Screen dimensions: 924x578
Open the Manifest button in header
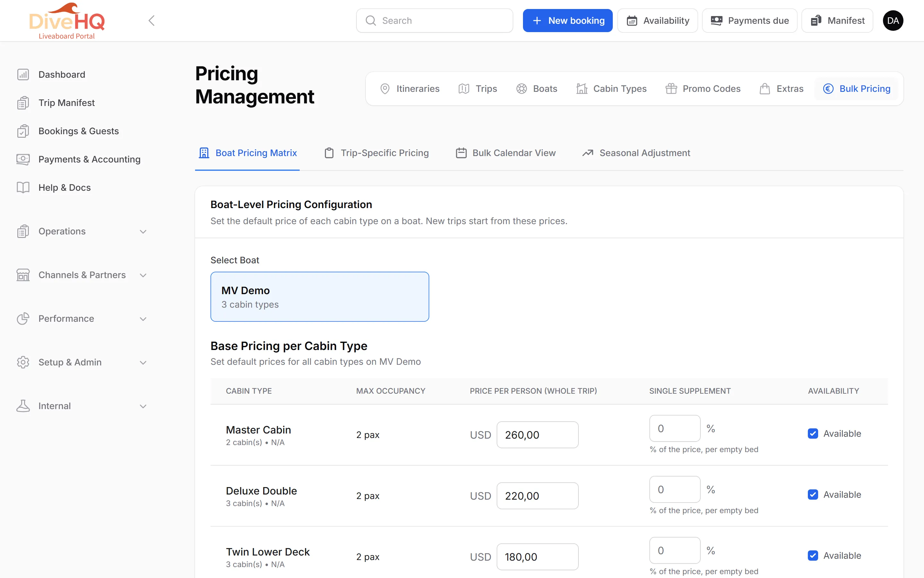(837, 21)
